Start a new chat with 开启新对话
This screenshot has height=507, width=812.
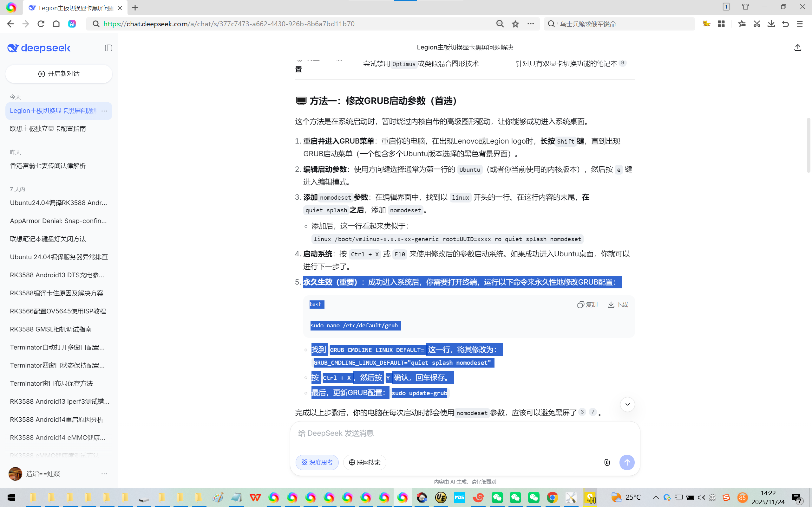pos(59,74)
